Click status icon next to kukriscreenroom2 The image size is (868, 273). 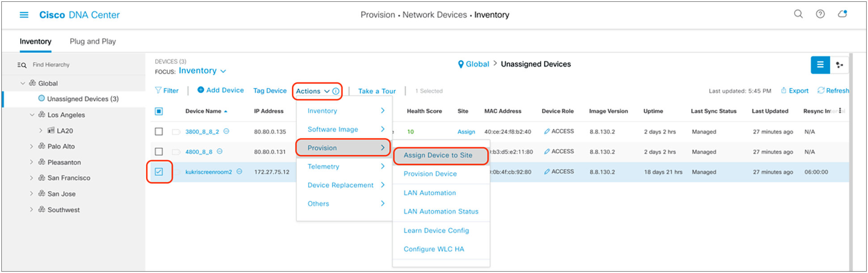coord(239,171)
